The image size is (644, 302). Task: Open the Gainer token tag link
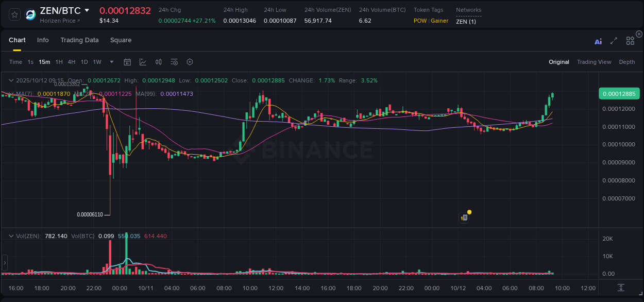coord(438,21)
